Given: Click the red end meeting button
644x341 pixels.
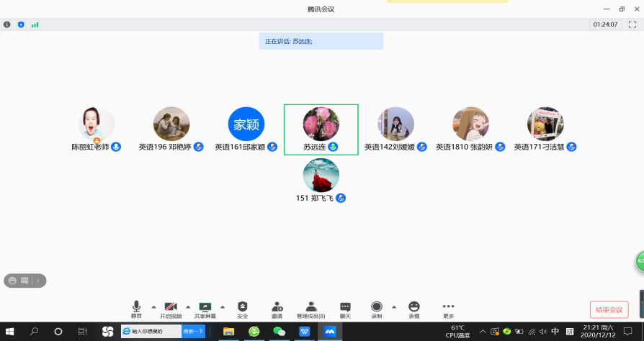Looking at the screenshot, I should [609, 310].
